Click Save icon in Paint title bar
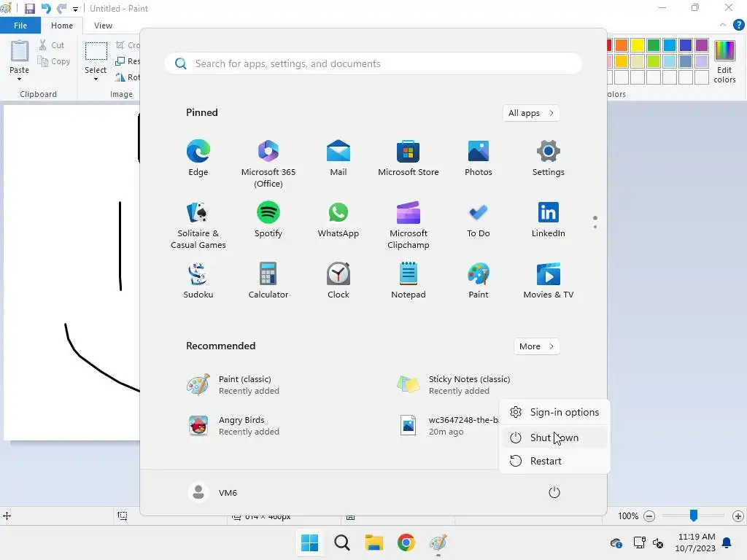The image size is (747, 560). click(29, 9)
